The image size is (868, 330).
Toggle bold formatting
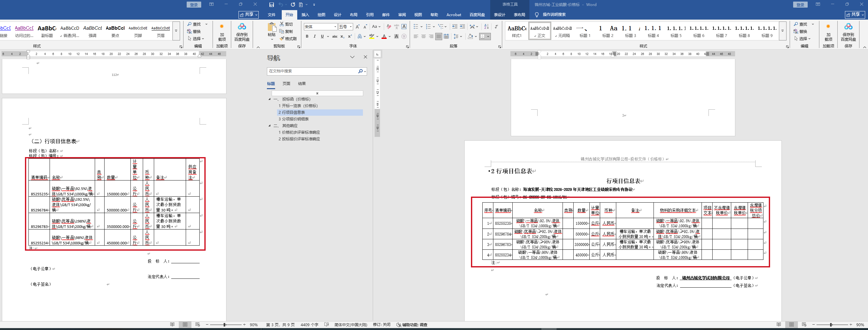pos(307,36)
